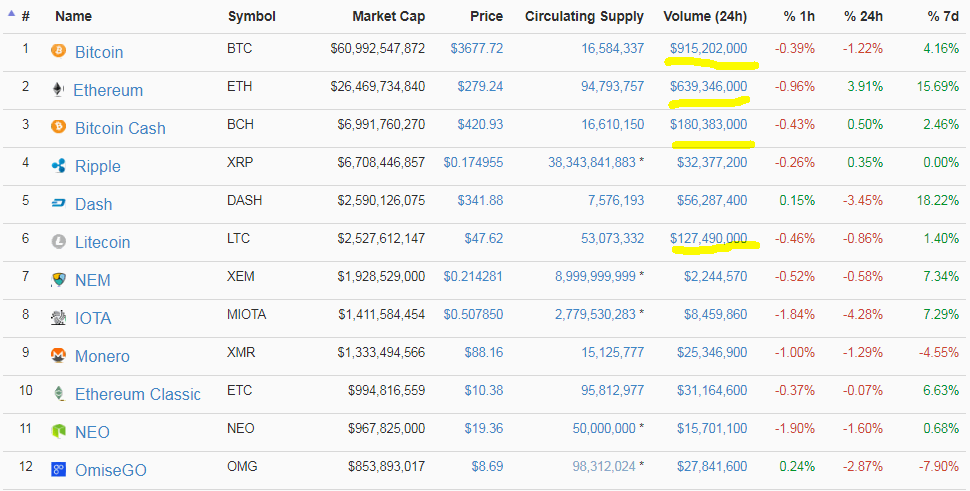Open the Ethereum name link
Viewport: 970px width, 491px height.
pyautogui.click(x=108, y=90)
